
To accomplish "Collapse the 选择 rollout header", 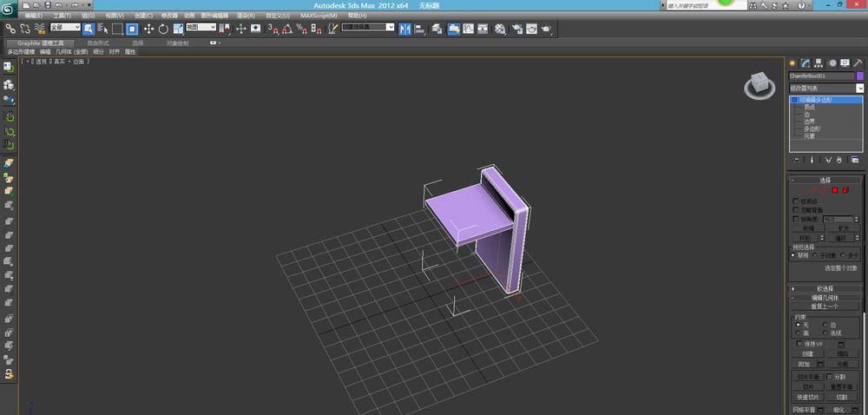I will click(825, 181).
